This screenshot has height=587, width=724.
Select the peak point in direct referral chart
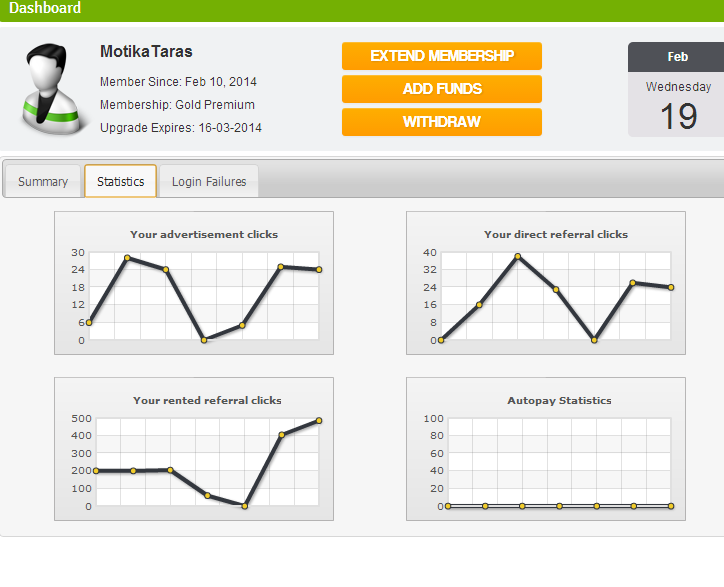pos(517,256)
